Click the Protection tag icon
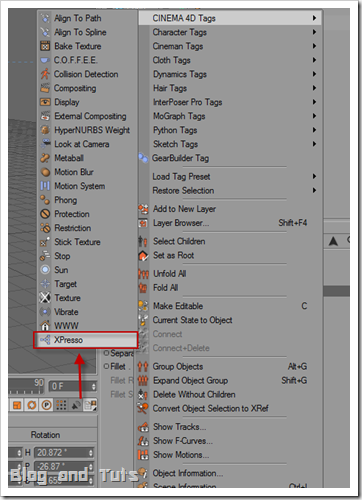Screen dimensions: 362x500 [x=45, y=214]
